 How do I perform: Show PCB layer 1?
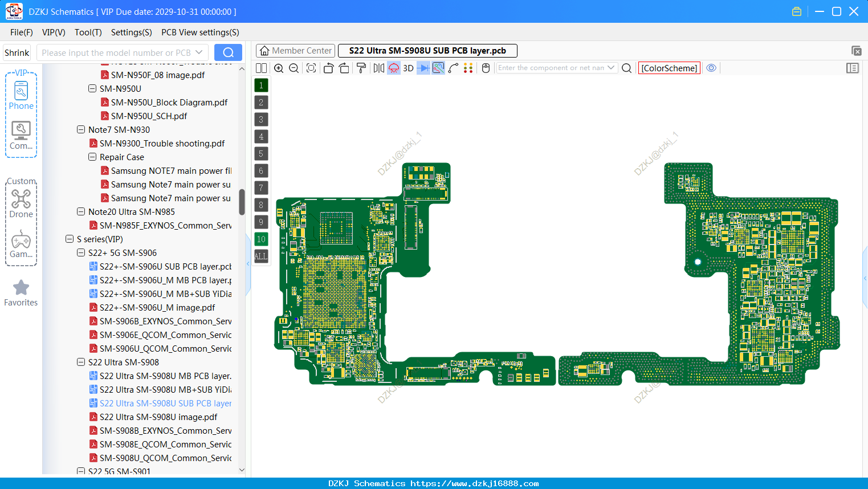pyautogui.click(x=261, y=85)
